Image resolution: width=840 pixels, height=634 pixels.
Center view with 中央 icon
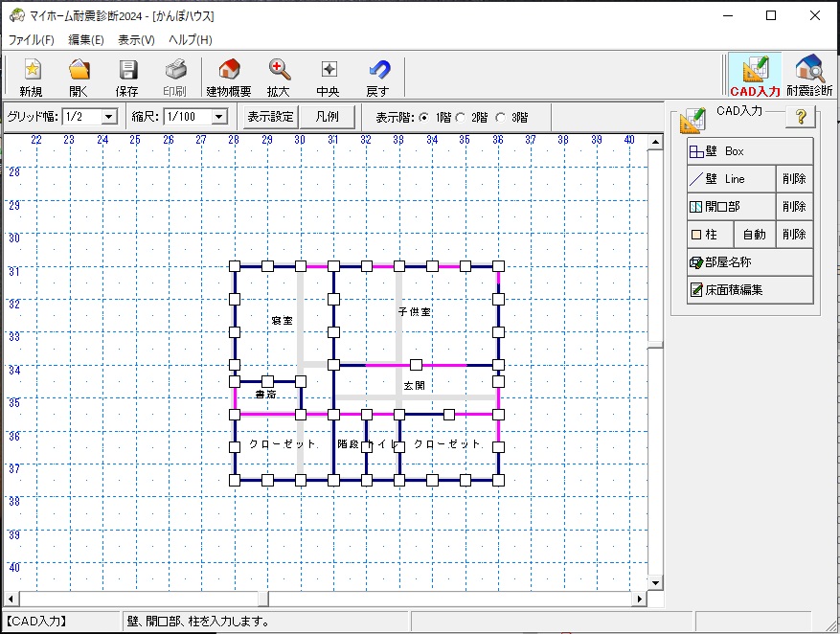328,77
